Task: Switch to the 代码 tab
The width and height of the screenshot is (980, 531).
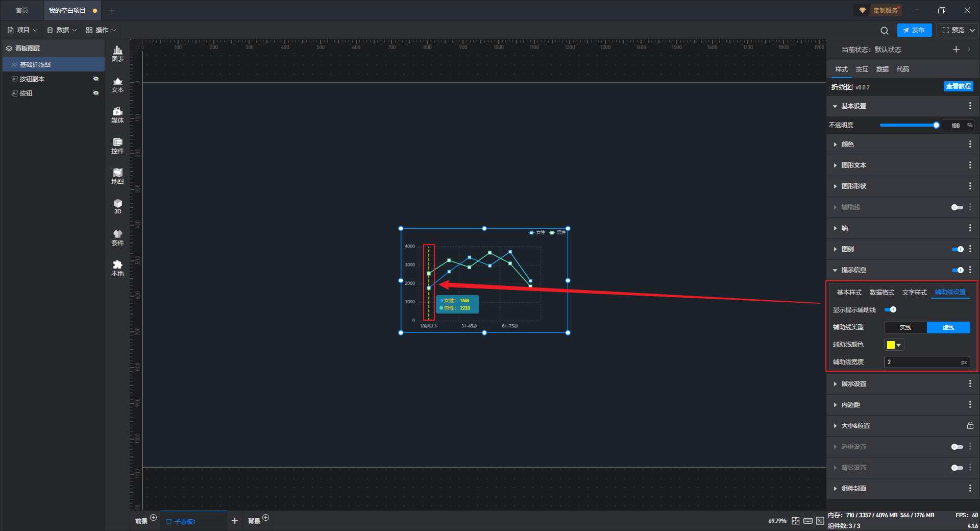Action: [x=902, y=69]
